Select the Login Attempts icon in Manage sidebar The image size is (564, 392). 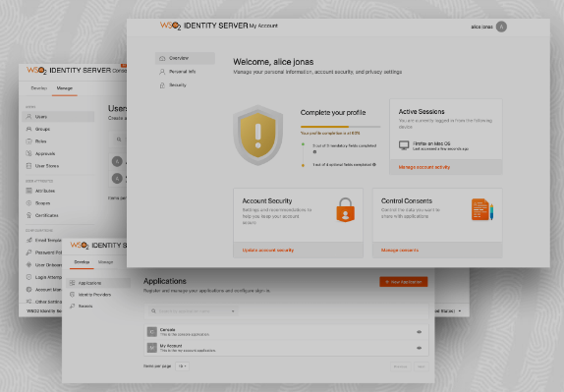[29, 277]
